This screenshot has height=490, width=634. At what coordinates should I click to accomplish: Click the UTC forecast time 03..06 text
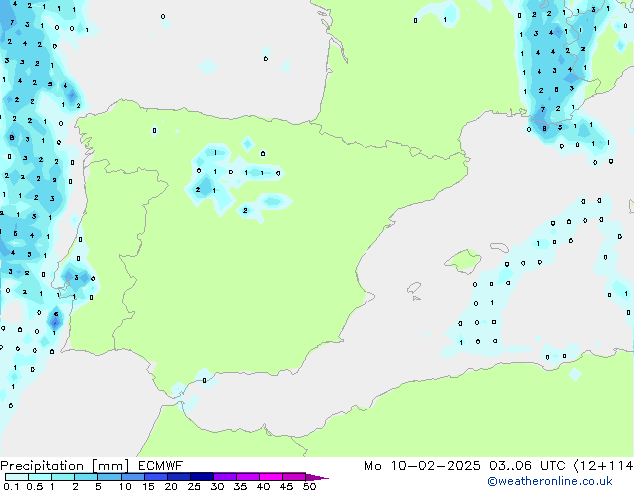coord(511,465)
